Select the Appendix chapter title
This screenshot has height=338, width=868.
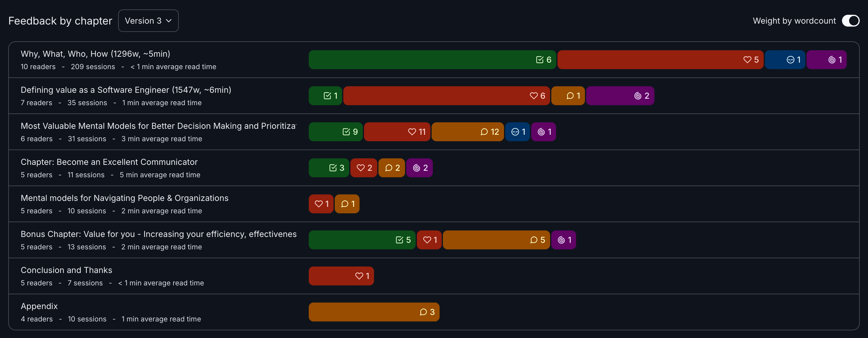pyautogui.click(x=39, y=306)
